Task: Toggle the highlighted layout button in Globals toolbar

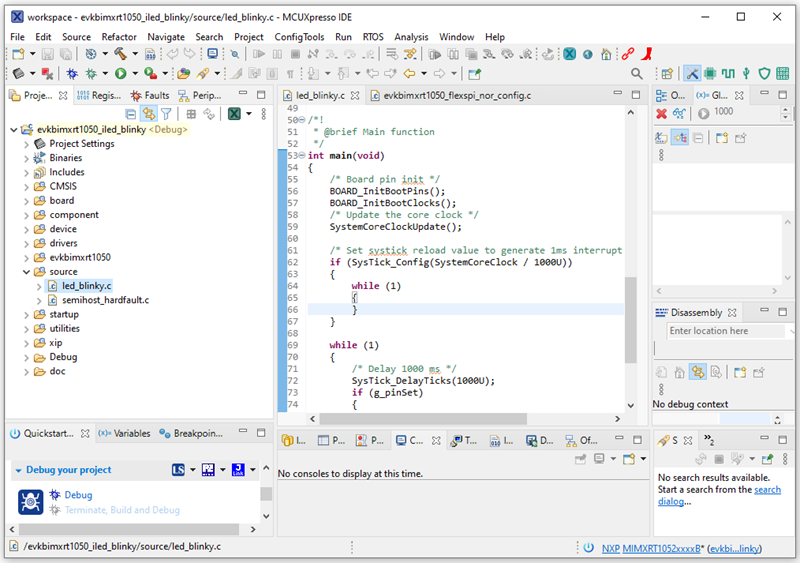Action: point(680,138)
